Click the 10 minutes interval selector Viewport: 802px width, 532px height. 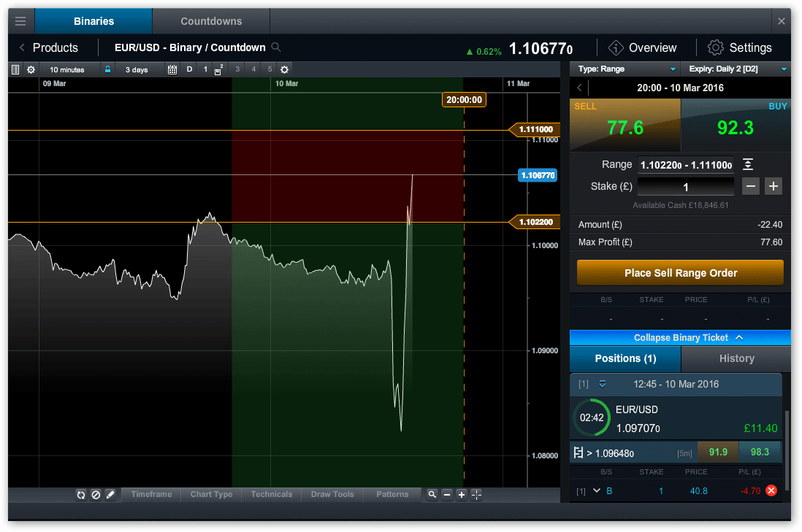pyautogui.click(x=67, y=69)
